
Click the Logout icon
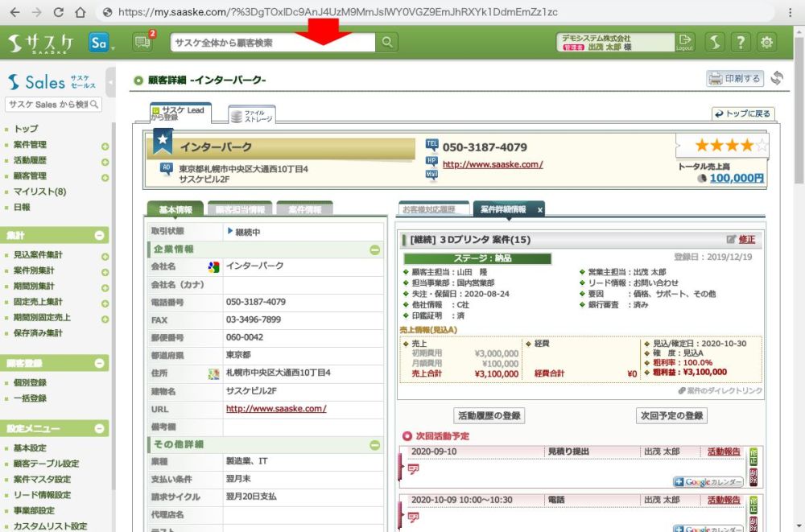(x=684, y=42)
